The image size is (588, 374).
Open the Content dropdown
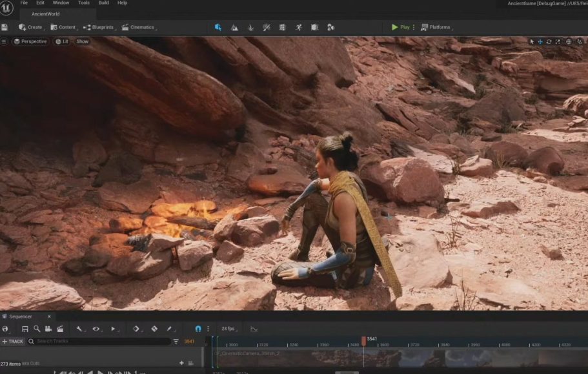[x=64, y=27]
